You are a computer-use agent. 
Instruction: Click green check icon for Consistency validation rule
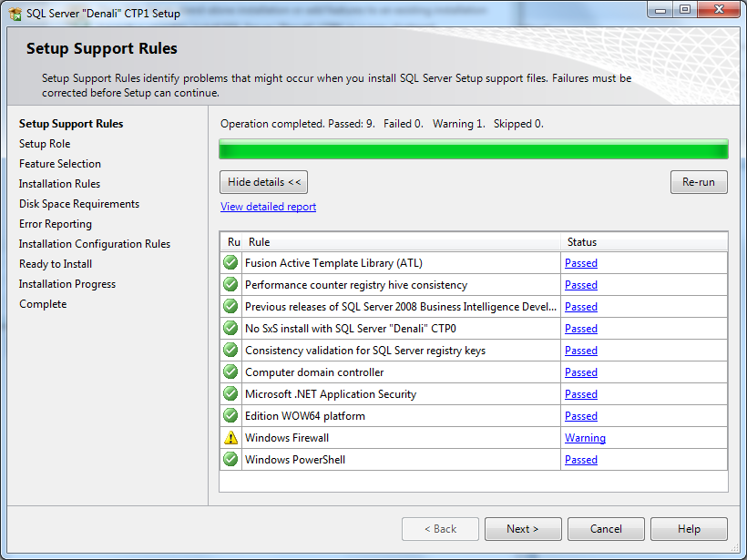click(x=230, y=350)
